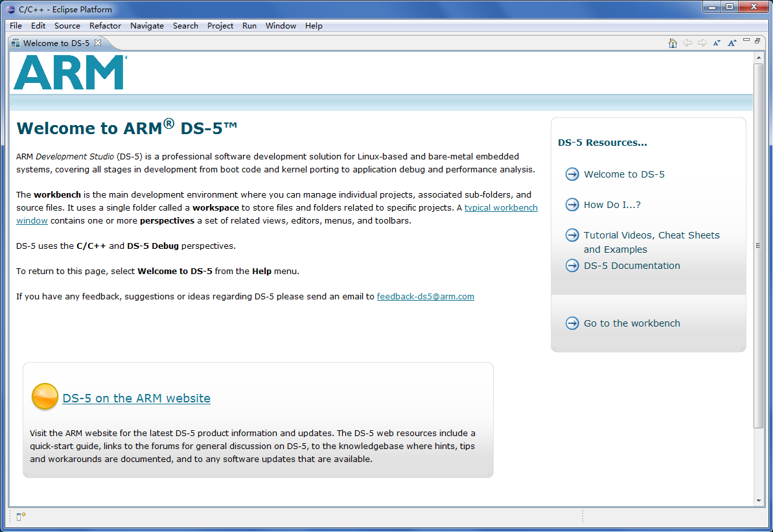773x532 pixels.
Task: Open the File menu
Action: click(16, 26)
